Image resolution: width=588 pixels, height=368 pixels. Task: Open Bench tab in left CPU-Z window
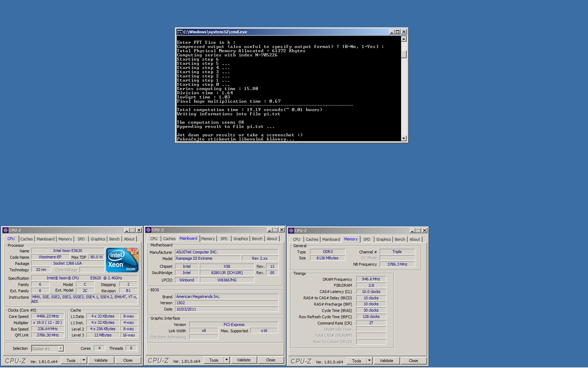pyautogui.click(x=114, y=239)
